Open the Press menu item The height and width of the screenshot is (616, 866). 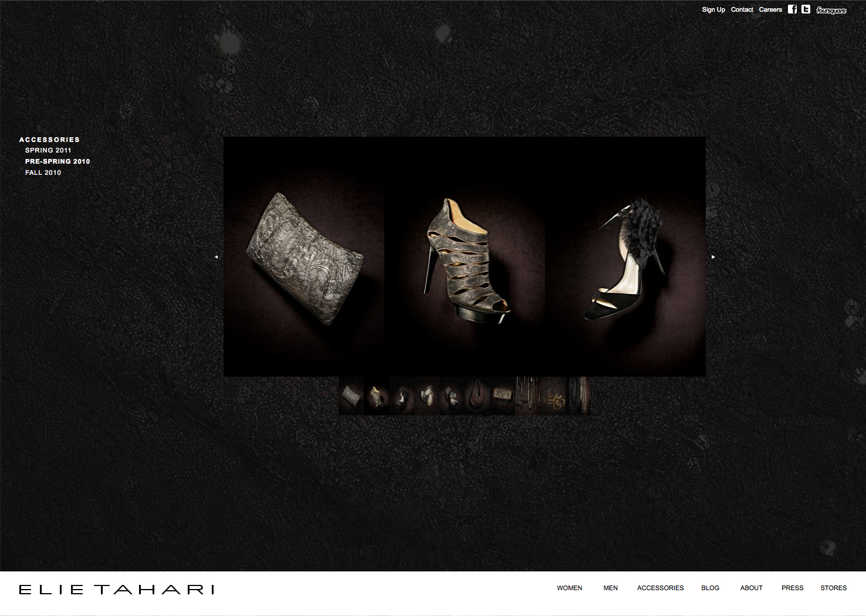click(793, 588)
